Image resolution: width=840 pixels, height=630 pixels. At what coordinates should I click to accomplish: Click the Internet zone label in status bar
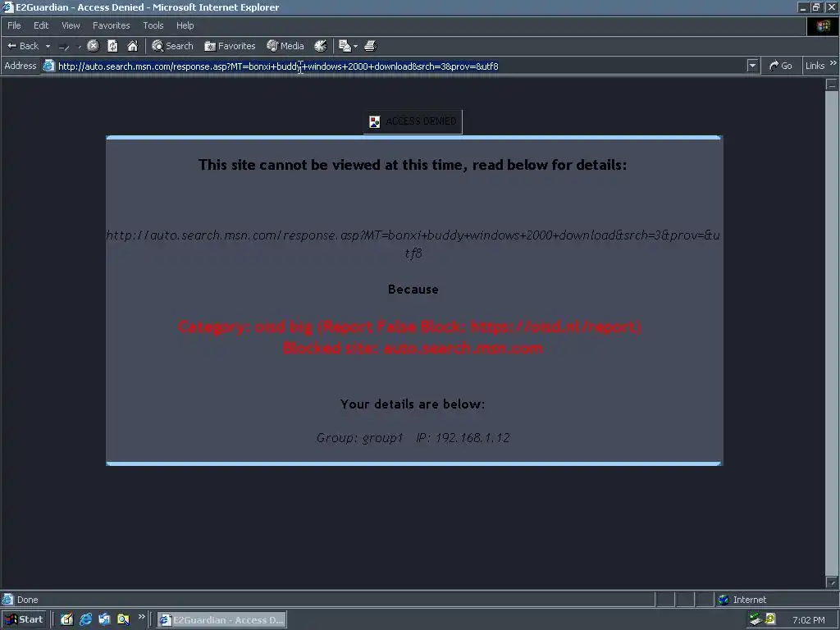750,600
